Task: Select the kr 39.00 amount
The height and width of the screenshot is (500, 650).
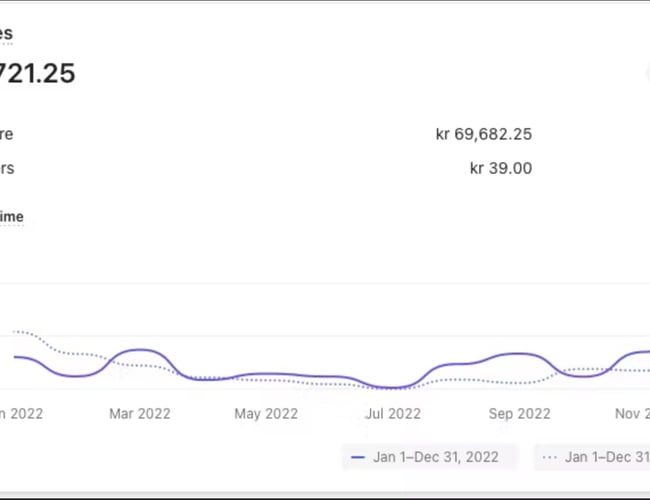Action: pos(500,168)
